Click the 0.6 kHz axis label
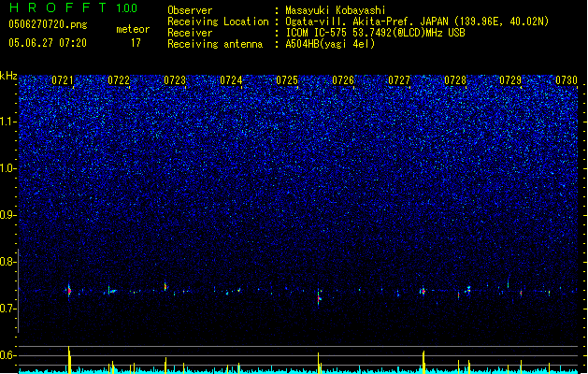 (8, 355)
